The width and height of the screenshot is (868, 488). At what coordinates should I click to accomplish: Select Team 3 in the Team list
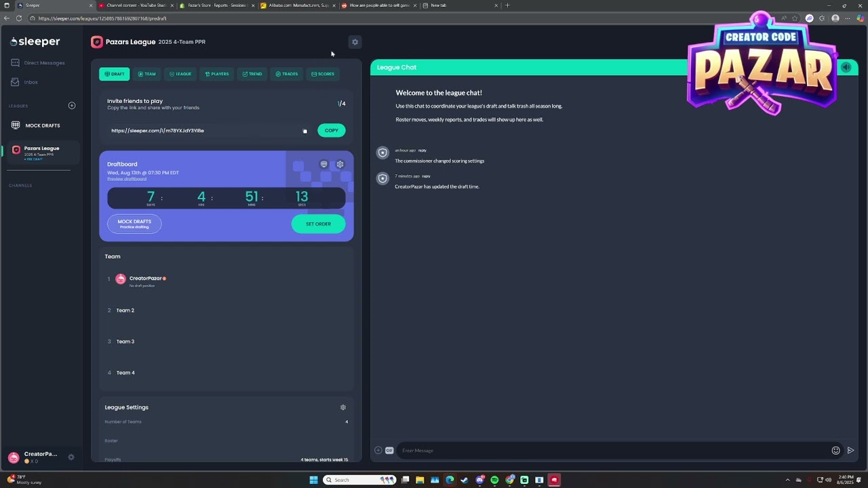[x=125, y=342]
